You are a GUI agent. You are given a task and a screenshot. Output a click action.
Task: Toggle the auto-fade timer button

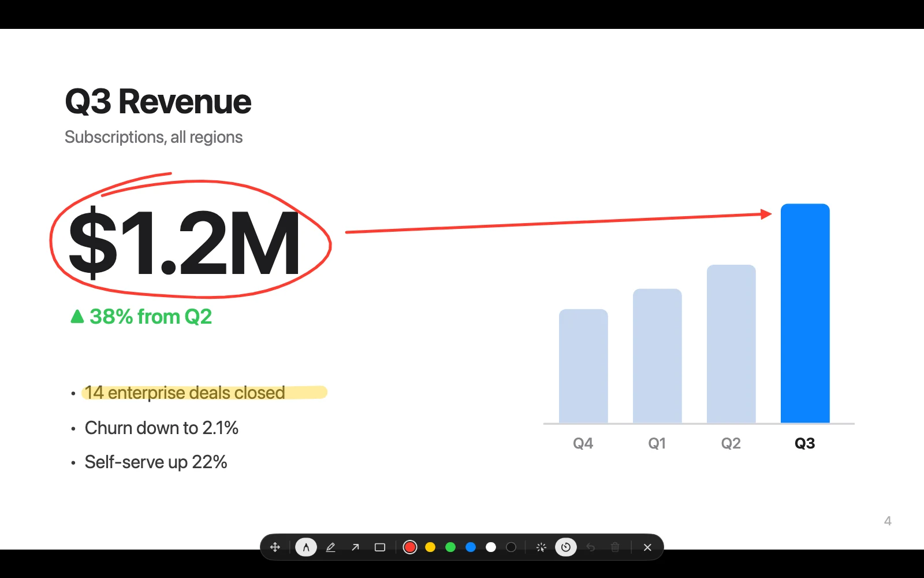[x=566, y=547]
